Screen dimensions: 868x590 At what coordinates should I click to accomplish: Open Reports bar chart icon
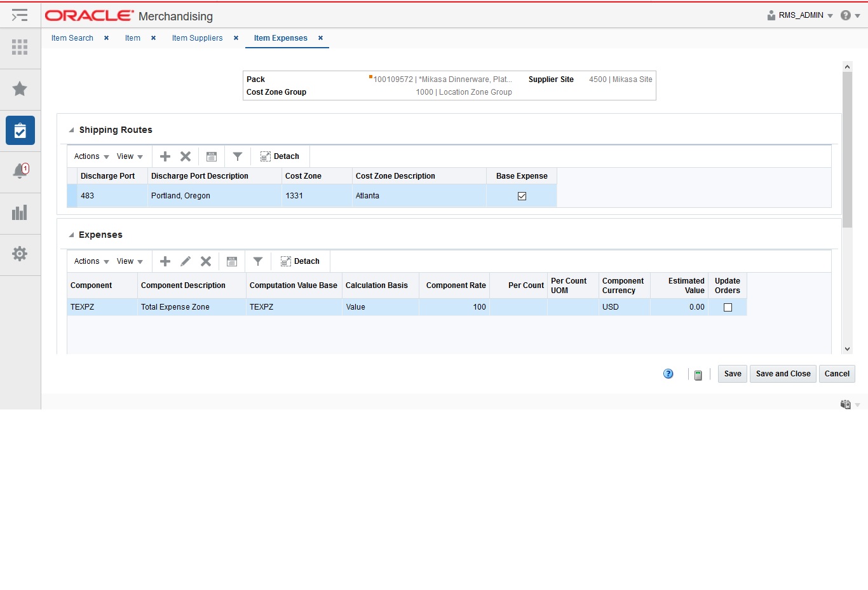click(x=20, y=212)
